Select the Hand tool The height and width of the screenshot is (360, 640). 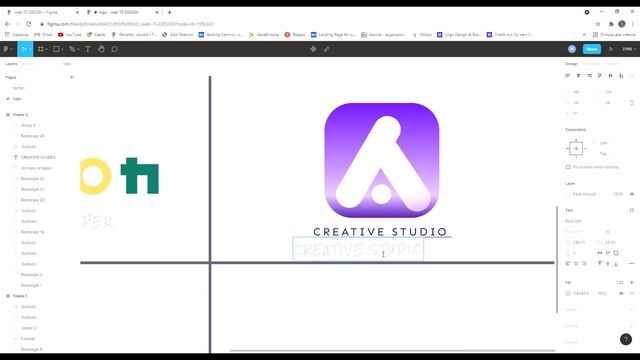click(x=101, y=49)
